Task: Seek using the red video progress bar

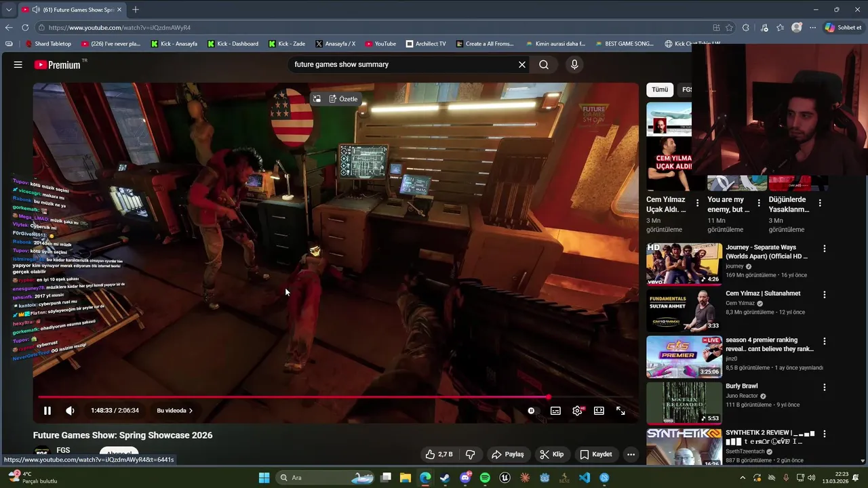Action: [336, 397]
